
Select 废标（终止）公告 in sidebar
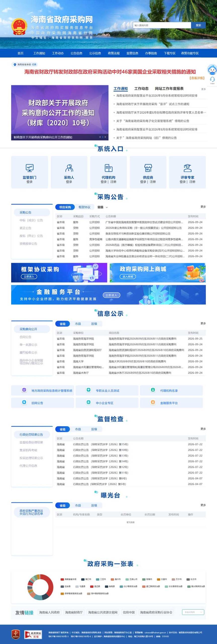pos(31,236)
